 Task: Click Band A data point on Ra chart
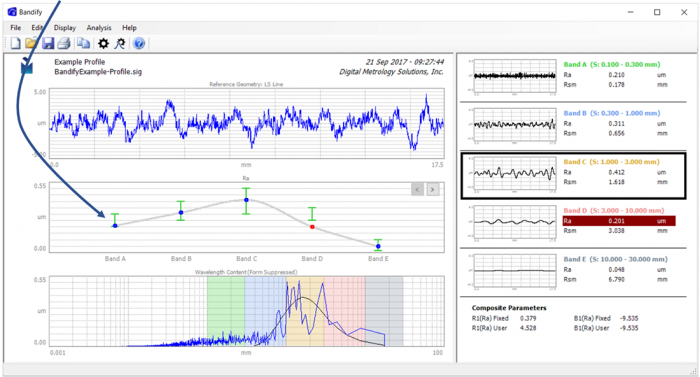115,226
